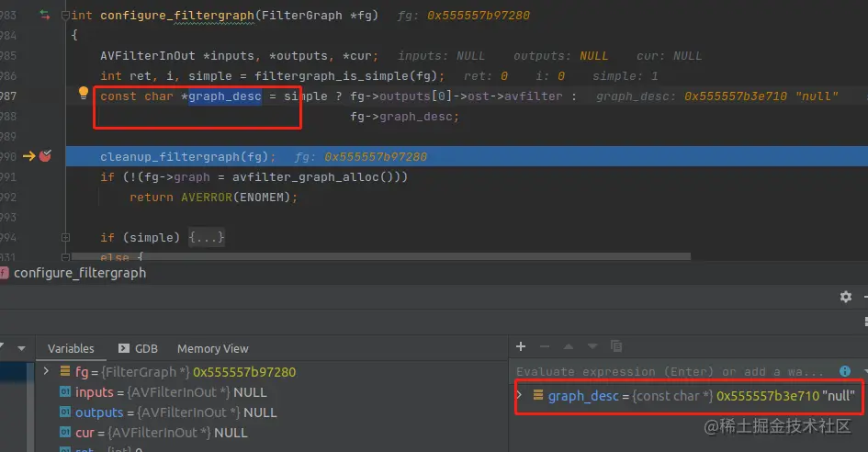Click the lightbulb quick-fix icon on line 987
Screen dimensions: 868x452
coord(83,93)
